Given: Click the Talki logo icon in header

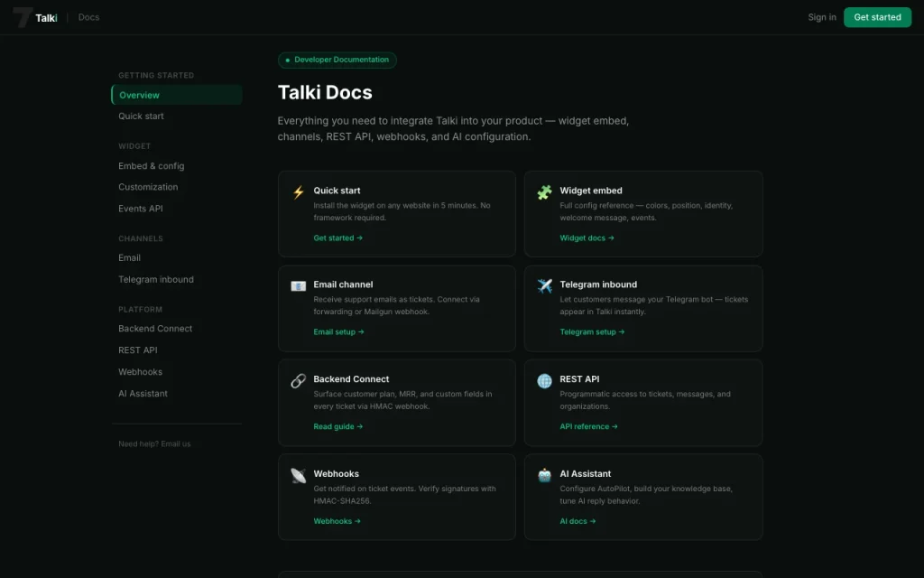Looking at the screenshot, I should click(x=23, y=17).
